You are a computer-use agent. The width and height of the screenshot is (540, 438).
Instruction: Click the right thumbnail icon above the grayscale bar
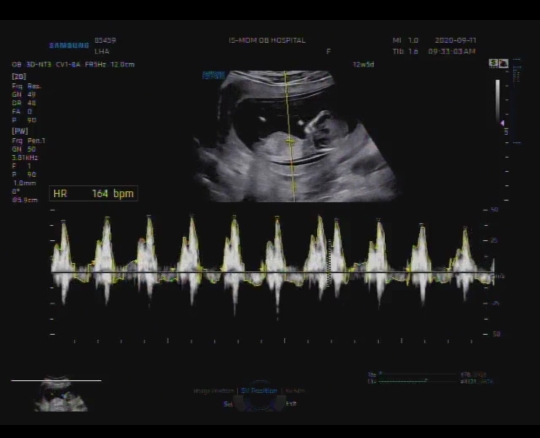coord(503,63)
